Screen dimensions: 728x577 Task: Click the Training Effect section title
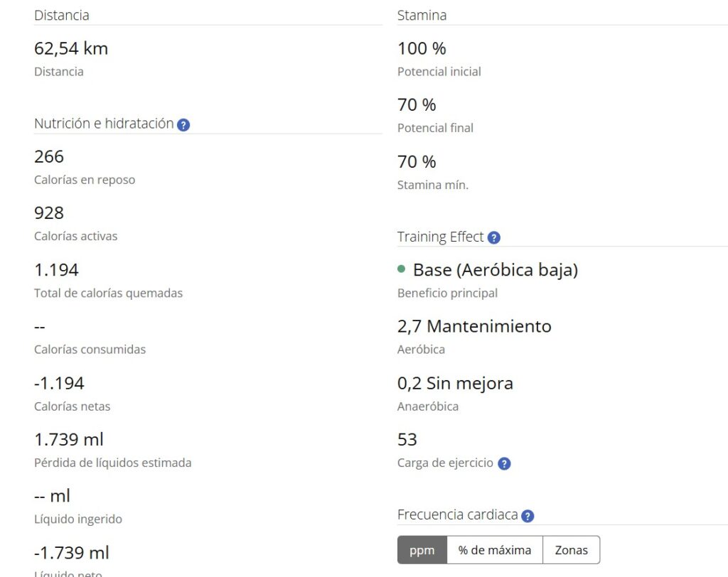[440, 237]
